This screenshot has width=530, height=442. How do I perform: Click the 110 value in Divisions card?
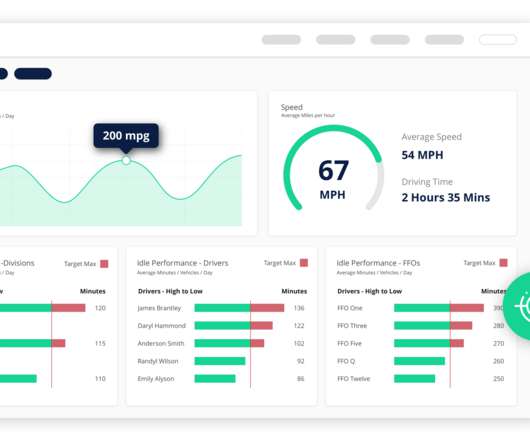tap(100, 378)
